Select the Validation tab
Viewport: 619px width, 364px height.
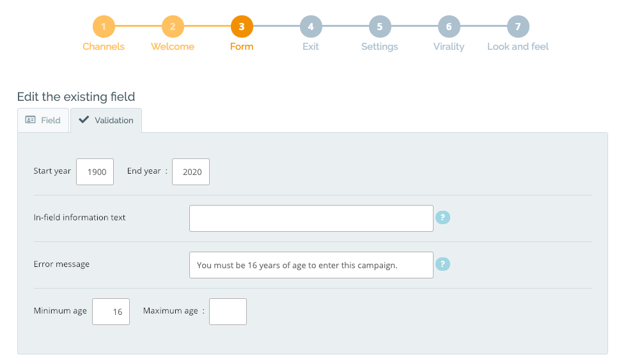(x=106, y=120)
